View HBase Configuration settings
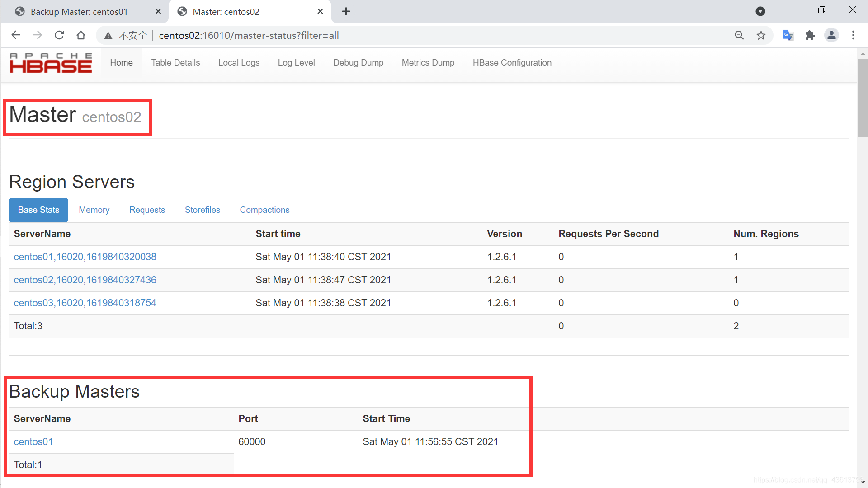The height and width of the screenshot is (488, 868). click(x=511, y=62)
